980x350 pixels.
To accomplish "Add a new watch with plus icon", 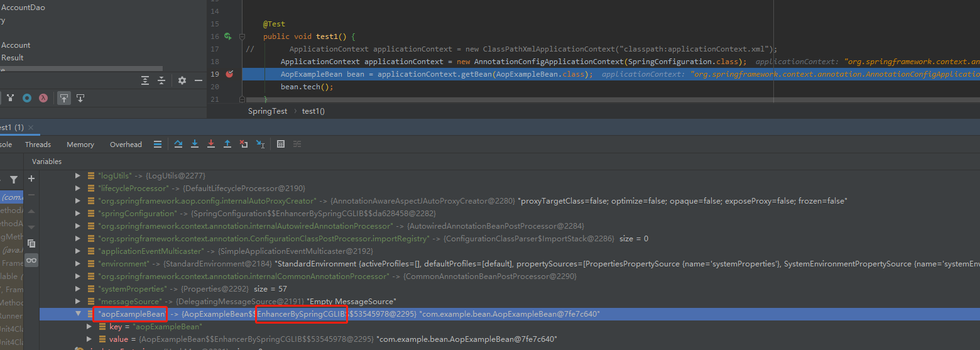I will pos(31,178).
